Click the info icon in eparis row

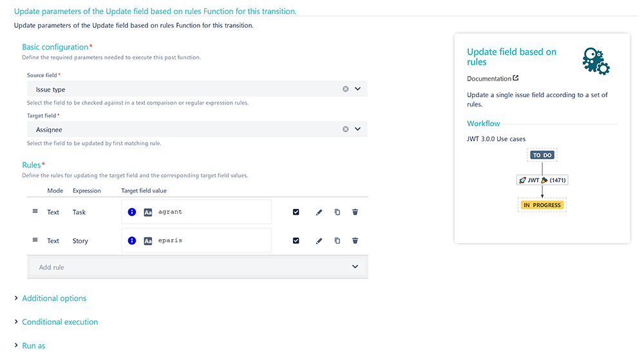(x=132, y=240)
